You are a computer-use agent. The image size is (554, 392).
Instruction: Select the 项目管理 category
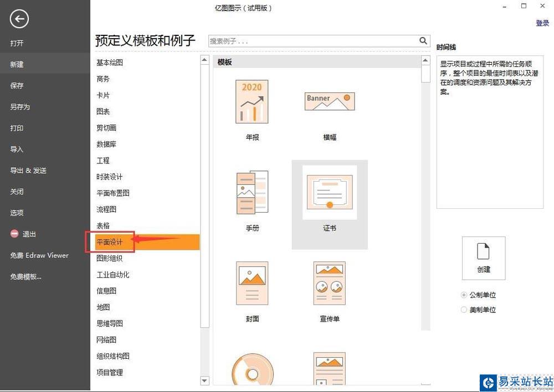(110, 372)
